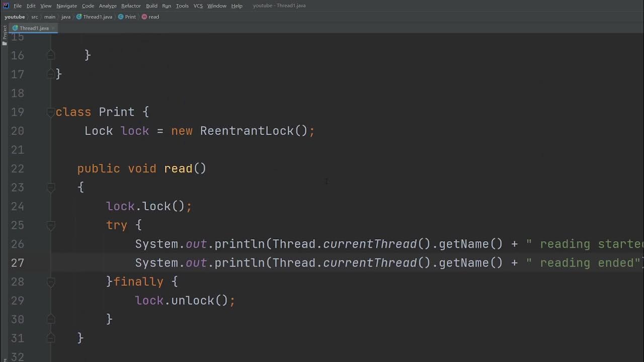Click line number 29 in gutter
This screenshot has height=362, width=644.
(18, 300)
